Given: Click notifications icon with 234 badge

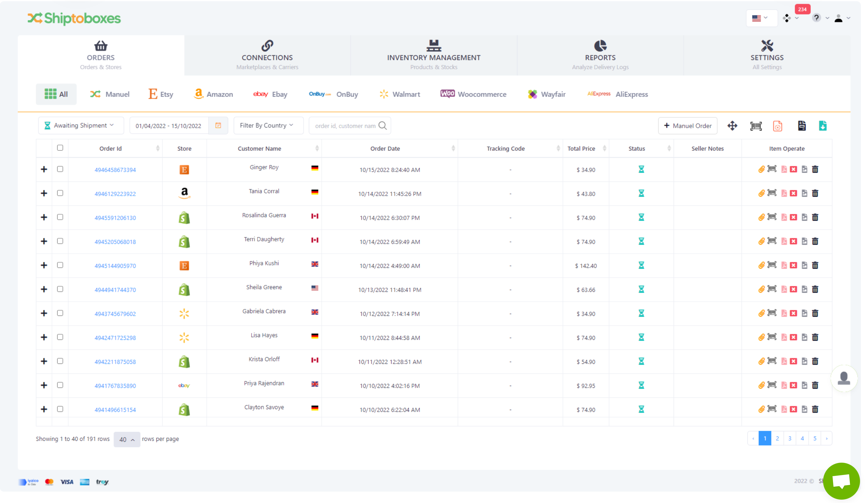Looking at the screenshot, I should pyautogui.click(x=787, y=18).
